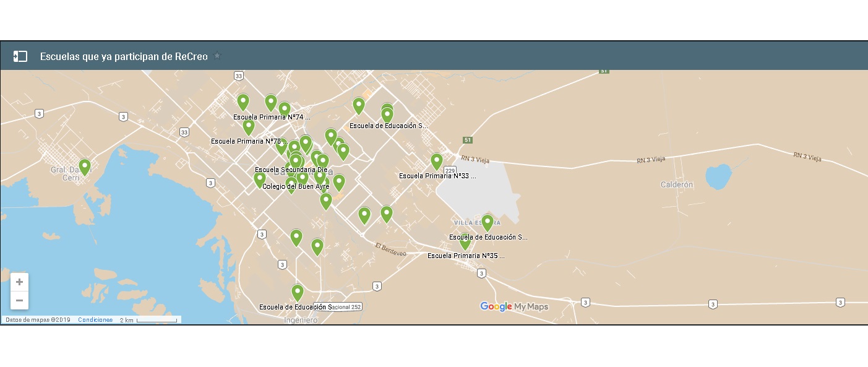The width and height of the screenshot is (868, 367).
Task: Click the green route 51 shield by airport
Action: click(468, 140)
